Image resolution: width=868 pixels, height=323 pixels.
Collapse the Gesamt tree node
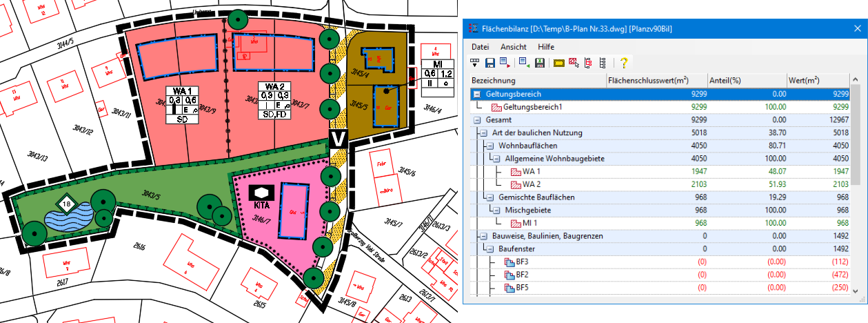[477, 120]
